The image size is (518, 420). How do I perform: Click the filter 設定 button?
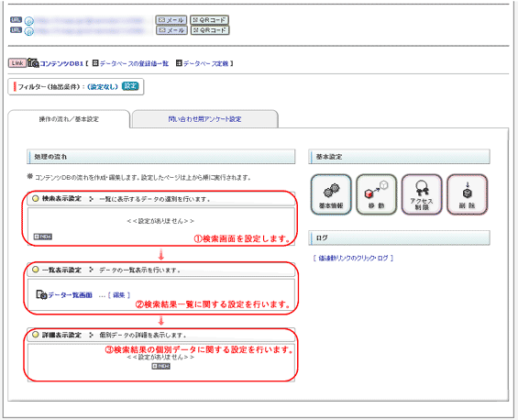tap(130, 86)
